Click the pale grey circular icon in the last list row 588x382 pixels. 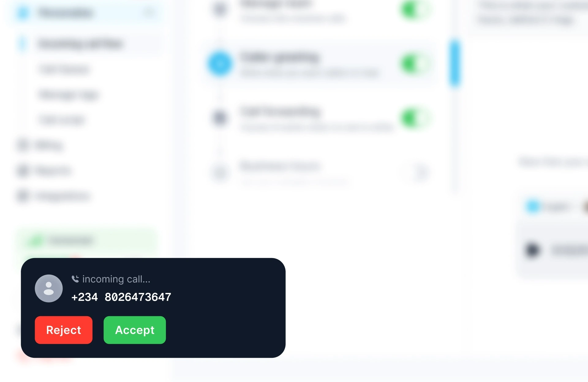220,172
